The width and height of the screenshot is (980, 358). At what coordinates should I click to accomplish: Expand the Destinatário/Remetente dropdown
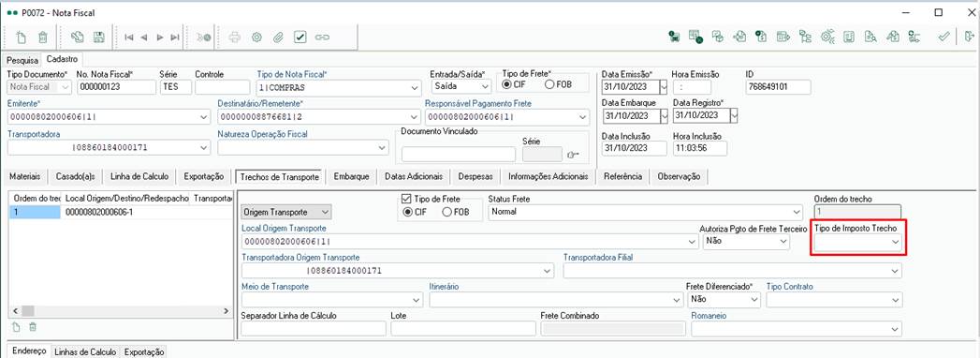tap(415, 117)
